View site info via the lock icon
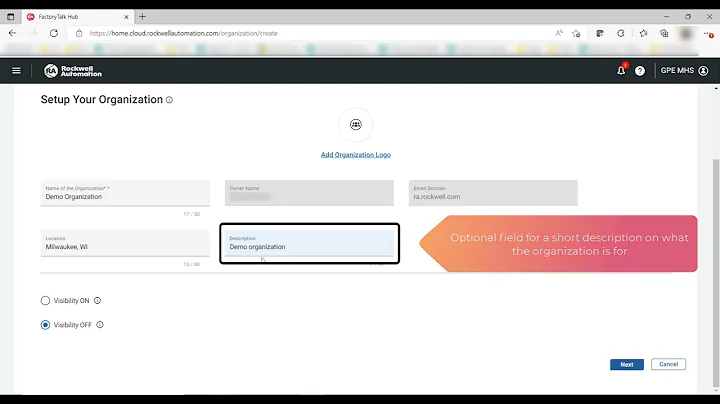The image size is (720, 404). click(x=79, y=33)
